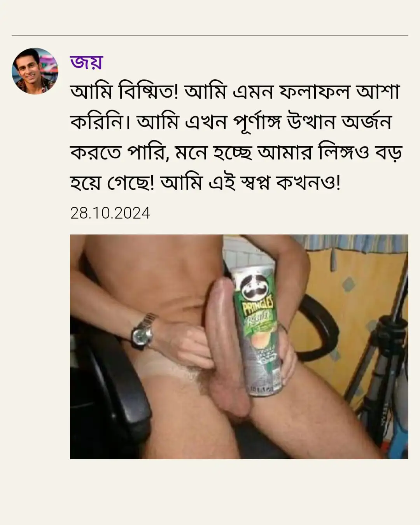The image size is (420, 525).
Task: Open the commenter's round profile avatar
Action: tap(35, 71)
